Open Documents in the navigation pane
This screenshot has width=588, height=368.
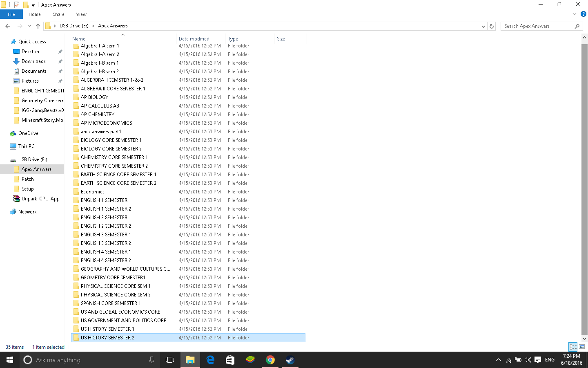34,71
